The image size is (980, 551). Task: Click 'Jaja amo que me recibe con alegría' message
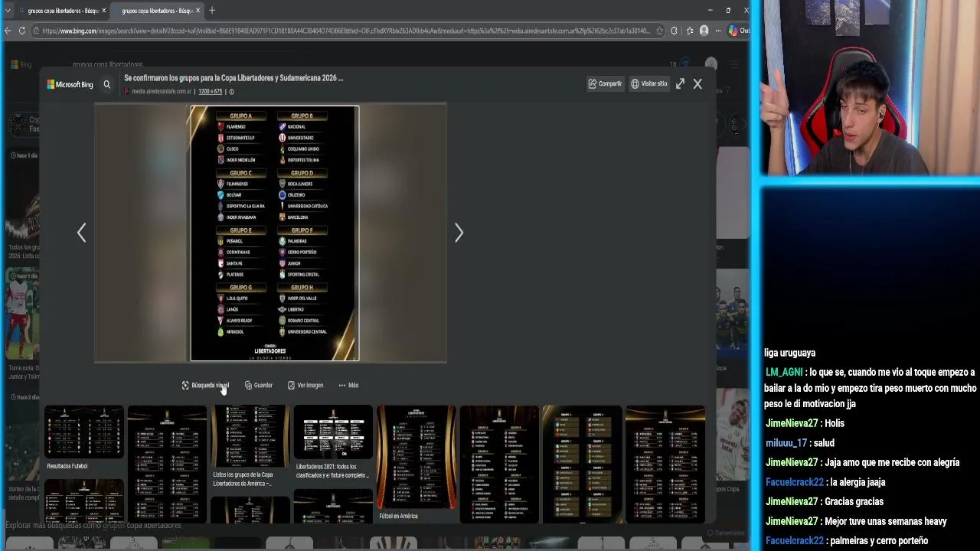click(892, 462)
